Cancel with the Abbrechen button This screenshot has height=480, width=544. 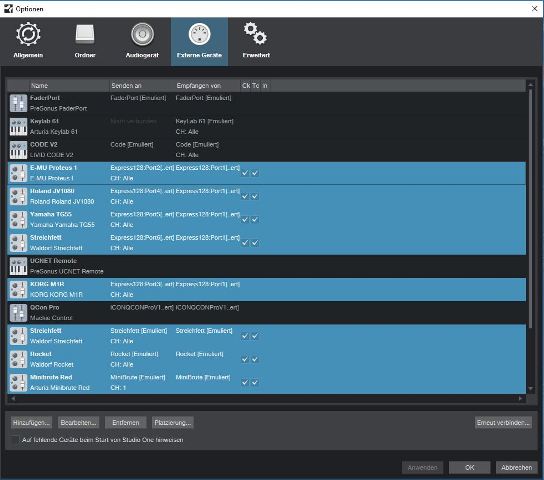point(516,468)
